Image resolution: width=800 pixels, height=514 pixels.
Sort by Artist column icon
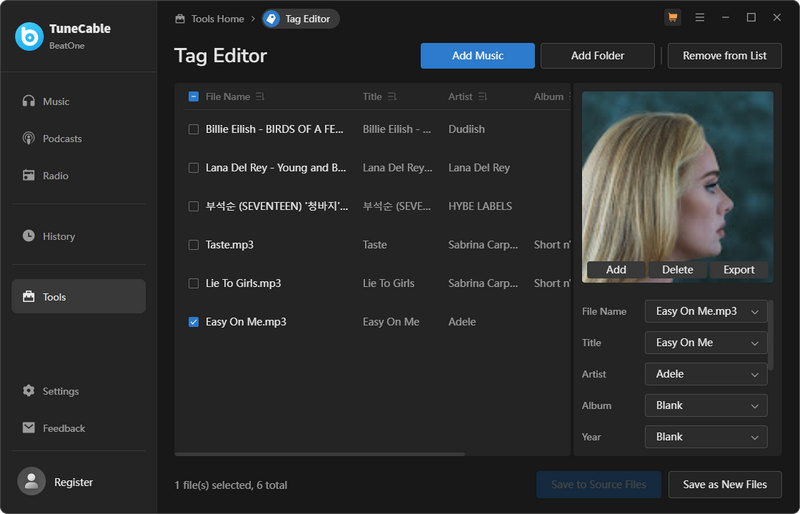click(x=483, y=96)
